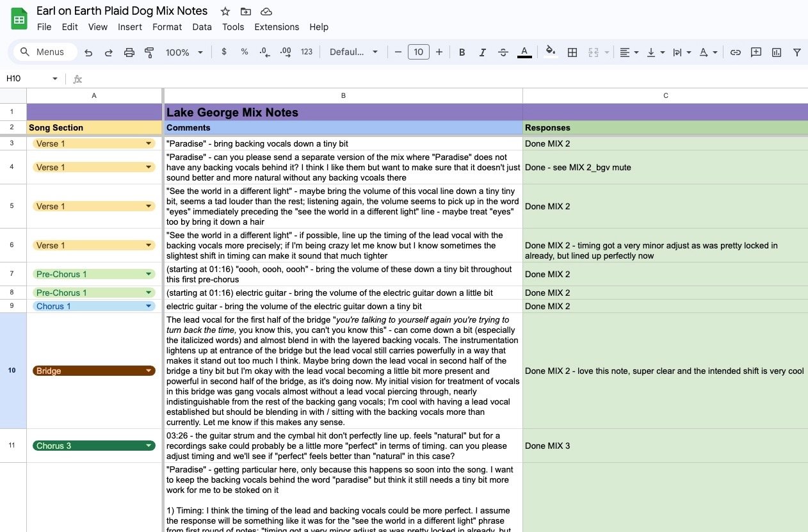This screenshot has height=532, width=808.
Task: Open the Bridge section dropdown chip
Action: 94,371
